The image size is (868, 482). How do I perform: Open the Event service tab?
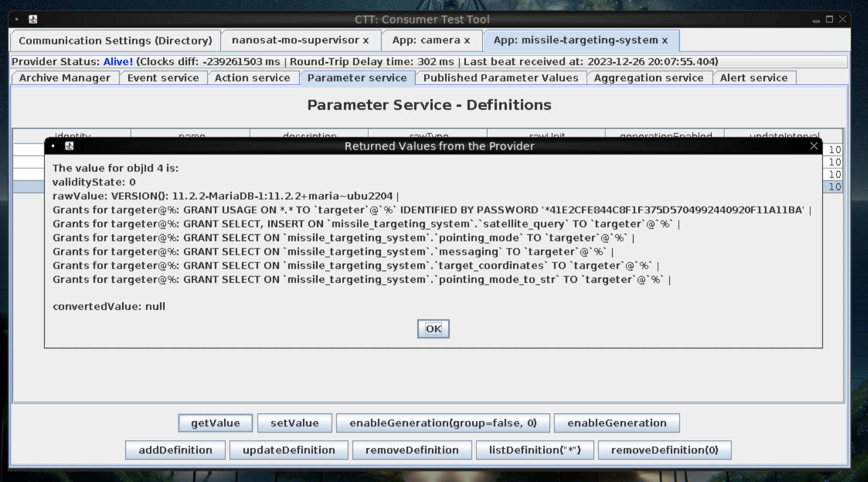163,78
